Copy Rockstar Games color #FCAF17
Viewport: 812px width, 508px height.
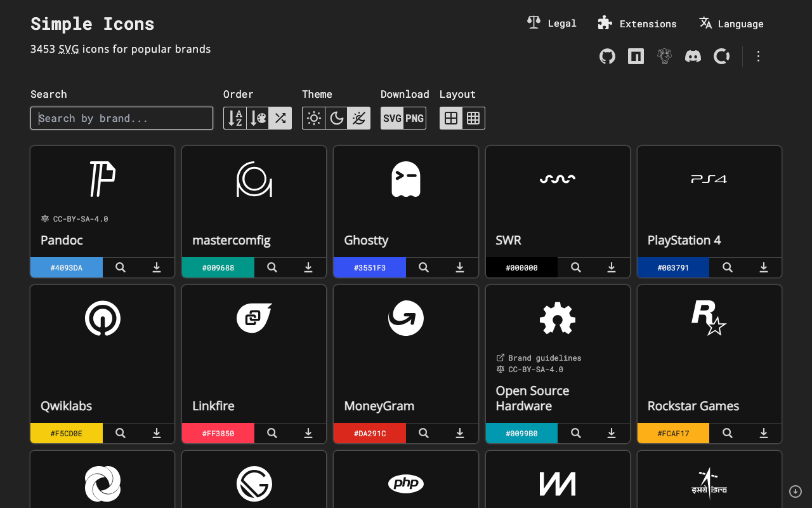pos(674,433)
